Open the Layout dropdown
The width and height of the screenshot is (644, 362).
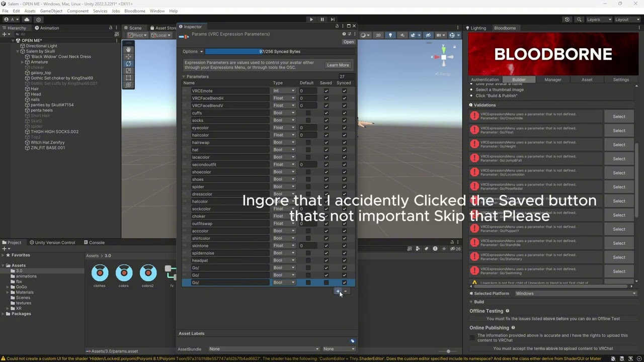click(626, 20)
